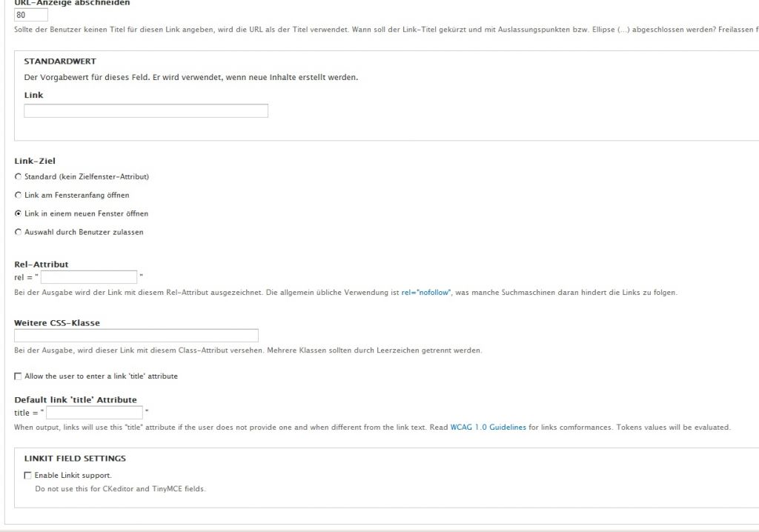Click the LINKIT FIELD SETTINGS heading
Screen dimensions: 759x532
[x=75, y=459]
